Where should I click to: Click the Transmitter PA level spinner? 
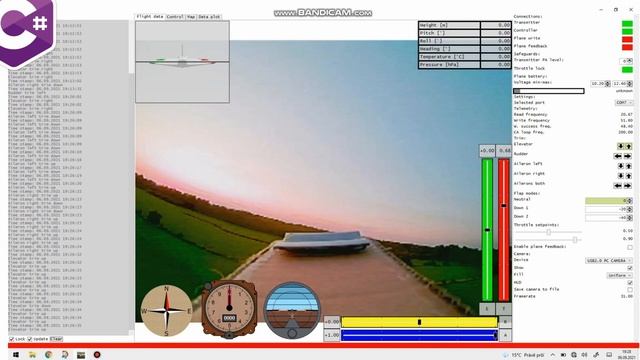[626, 61]
